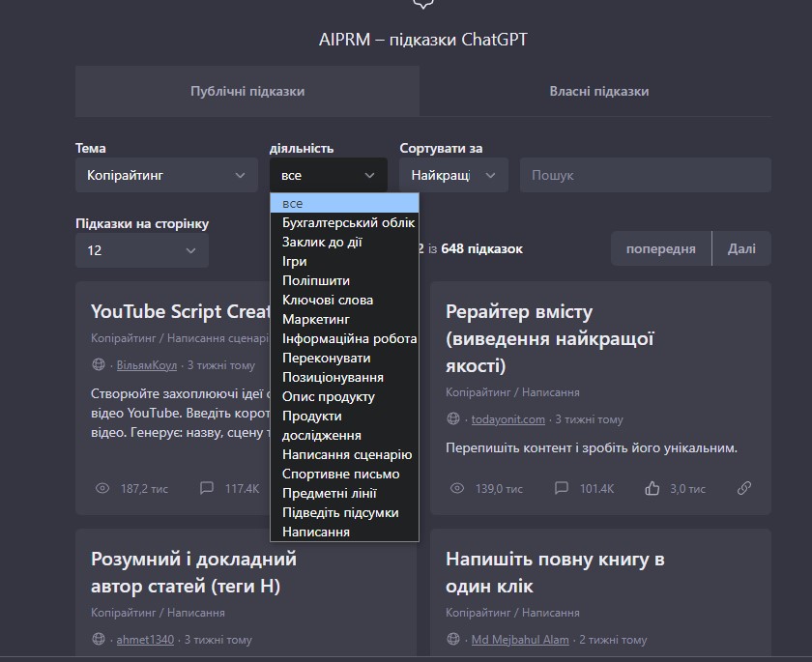Open the Тема dropdown showing Копірайтинг
The height and width of the screenshot is (662, 812).
coord(166,175)
